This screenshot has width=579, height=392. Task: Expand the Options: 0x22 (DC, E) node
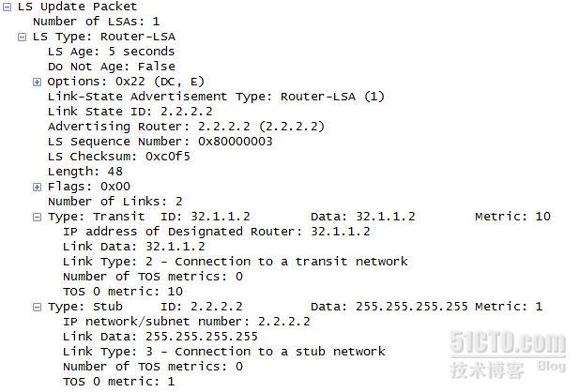pos(37,82)
